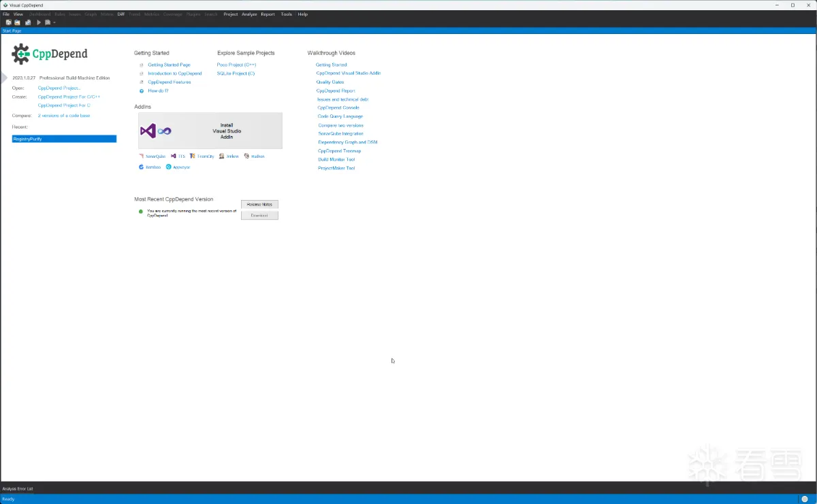Open the CppDepend Treemap video link
This screenshot has height=504, width=817.
340,151
